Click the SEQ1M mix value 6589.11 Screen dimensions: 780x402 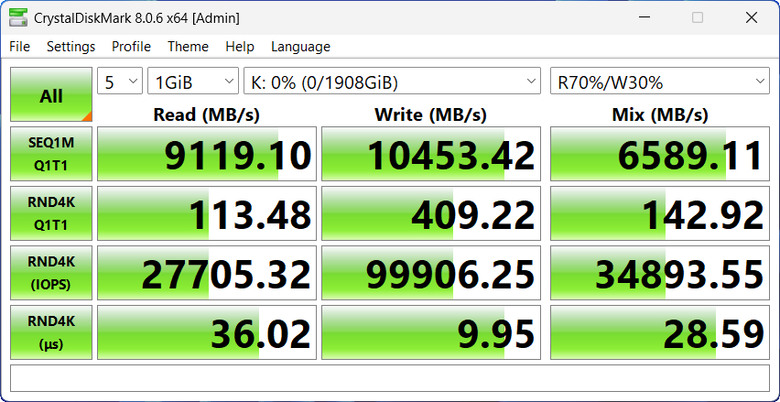[x=660, y=154]
